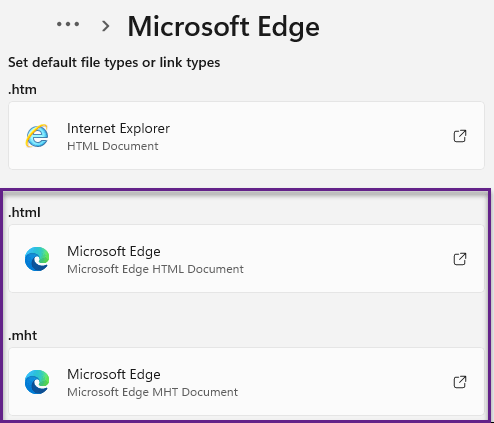Click 'Microsoft Edge' name in .html card

114,252
